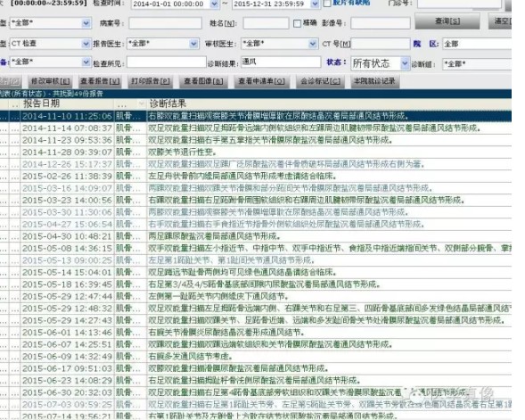Open the start date 2014-01-01 picker arrow
This screenshot has height=420, width=525.
214,4
